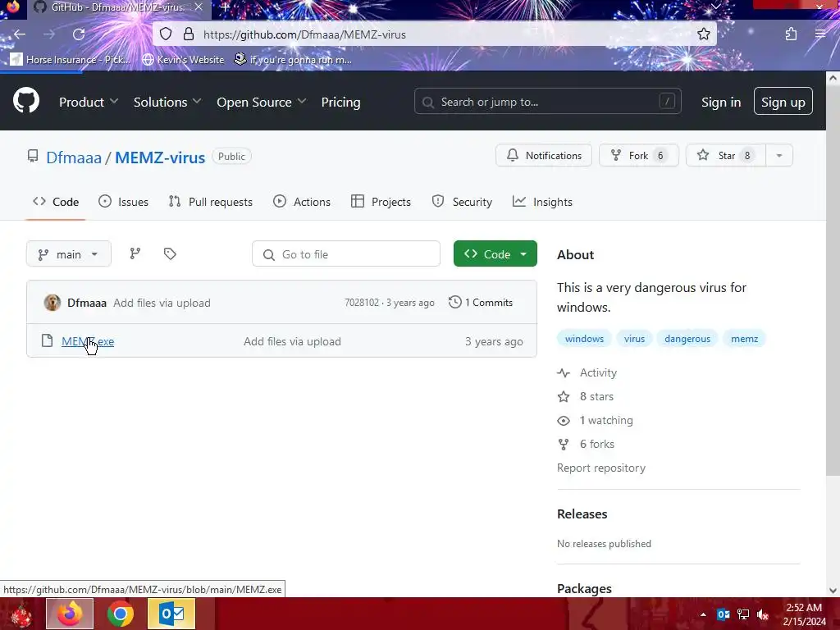The width and height of the screenshot is (840, 630).
Task: Open the Pricing page
Action: 340,102
